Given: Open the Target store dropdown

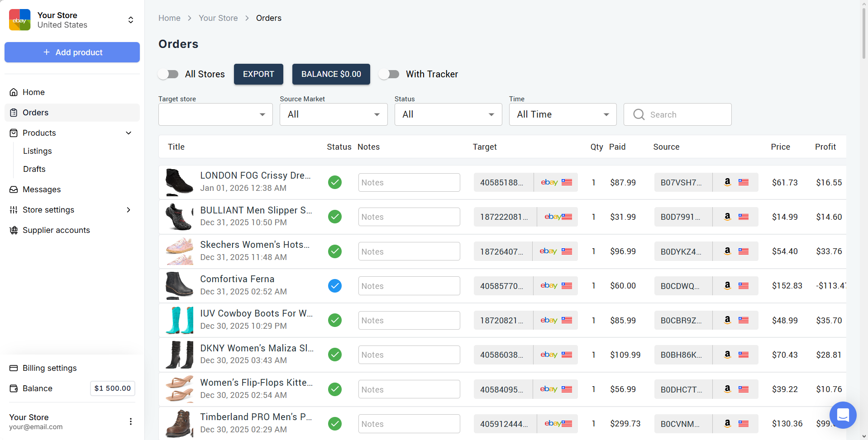Looking at the screenshot, I should (x=215, y=114).
